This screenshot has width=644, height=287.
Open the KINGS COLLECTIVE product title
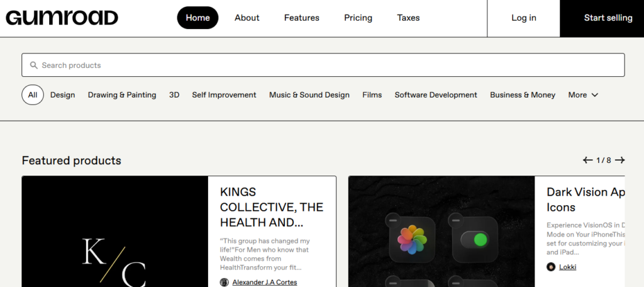coord(272,207)
